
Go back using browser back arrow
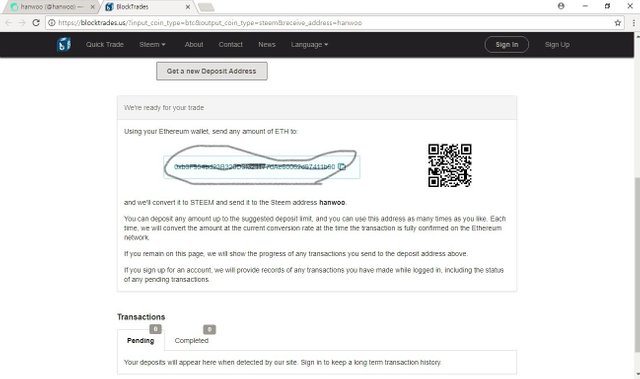(x=9, y=23)
